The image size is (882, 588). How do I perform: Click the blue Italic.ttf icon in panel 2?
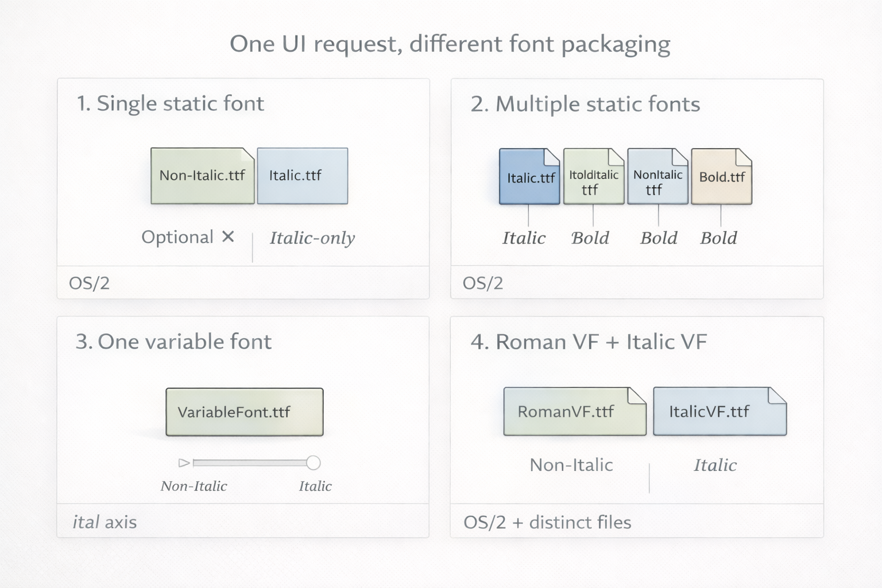[x=528, y=176]
